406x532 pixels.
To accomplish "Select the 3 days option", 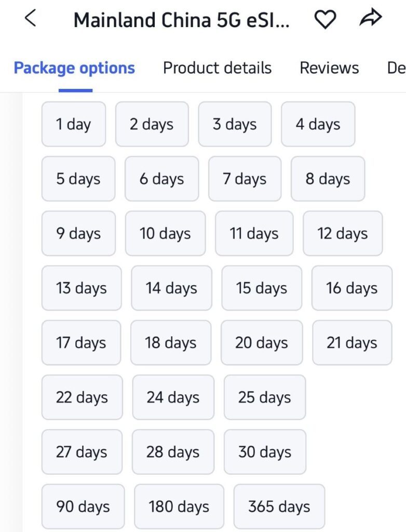I will [x=235, y=124].
